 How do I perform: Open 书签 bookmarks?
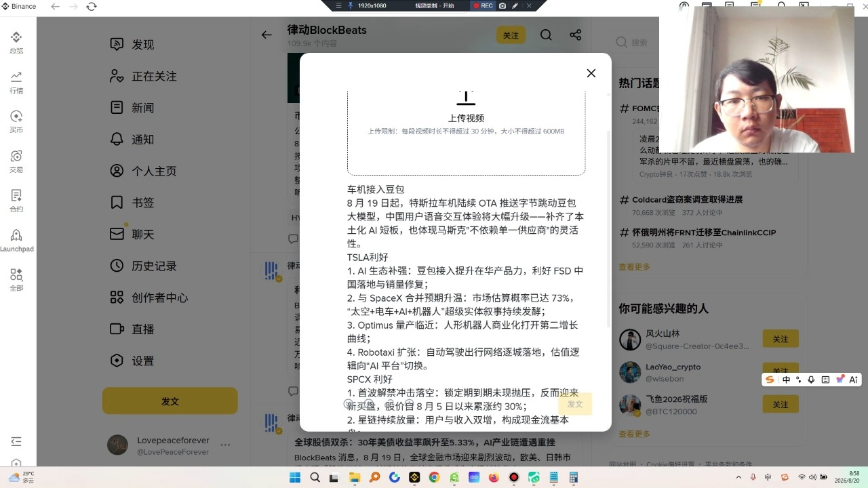click(132, 203)
